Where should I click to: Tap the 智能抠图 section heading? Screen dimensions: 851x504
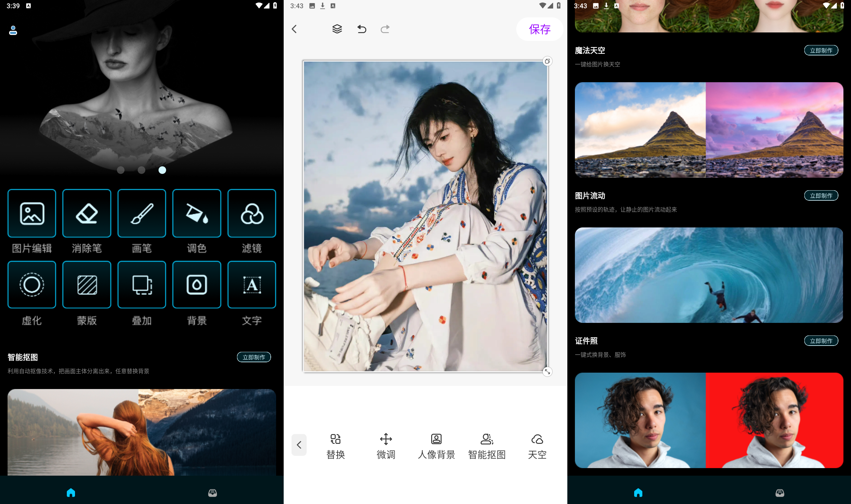(x=23, y=357)
